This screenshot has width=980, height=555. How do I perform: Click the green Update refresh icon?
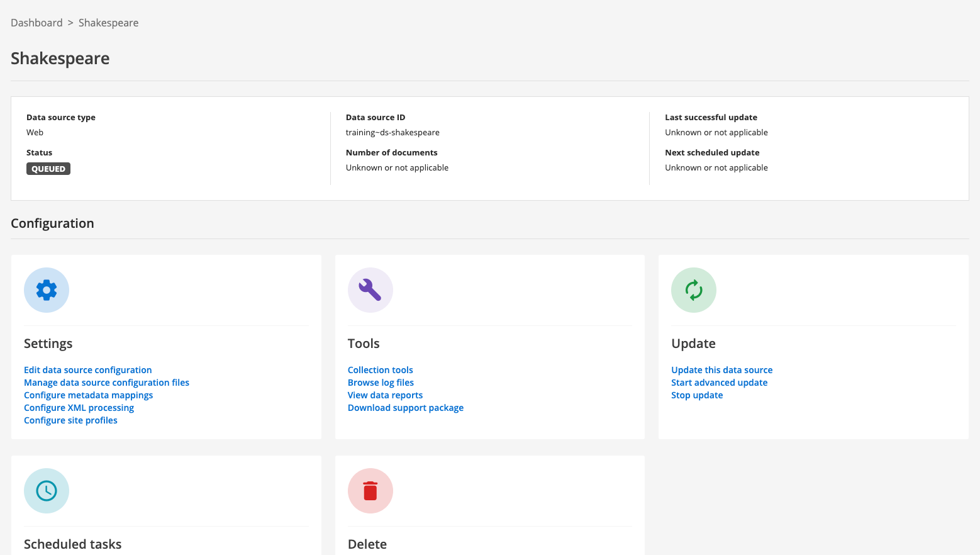click(693, 290)
